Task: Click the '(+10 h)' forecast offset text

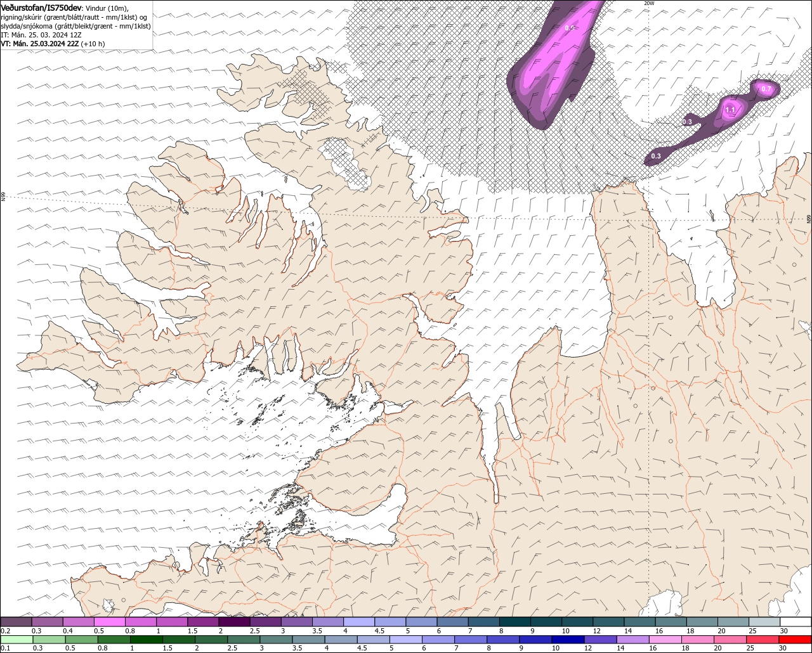Action: tap(93, 44)
